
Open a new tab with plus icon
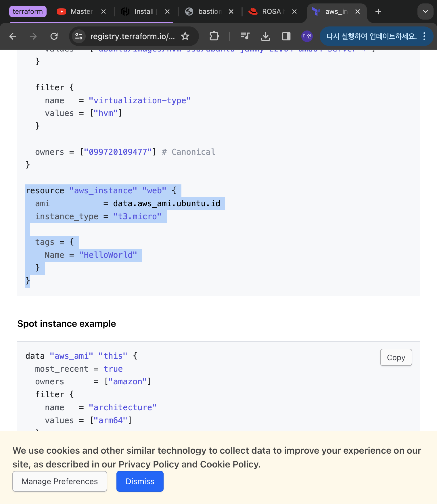click(x=378, y=12)
